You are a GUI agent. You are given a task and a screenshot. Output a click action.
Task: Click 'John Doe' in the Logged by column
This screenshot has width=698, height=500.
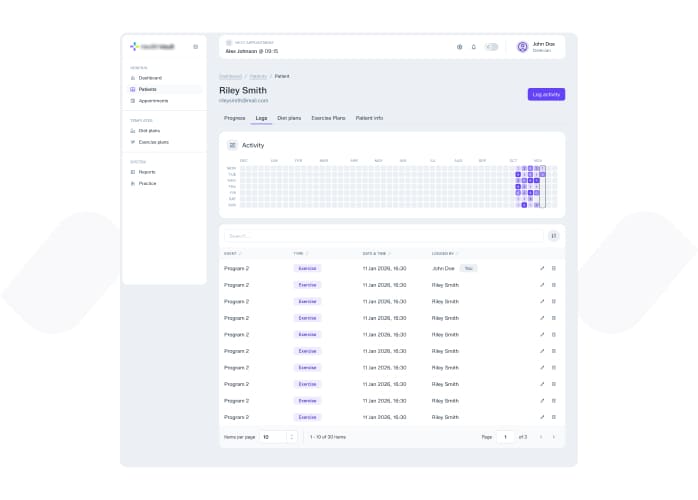pos(443,268)
